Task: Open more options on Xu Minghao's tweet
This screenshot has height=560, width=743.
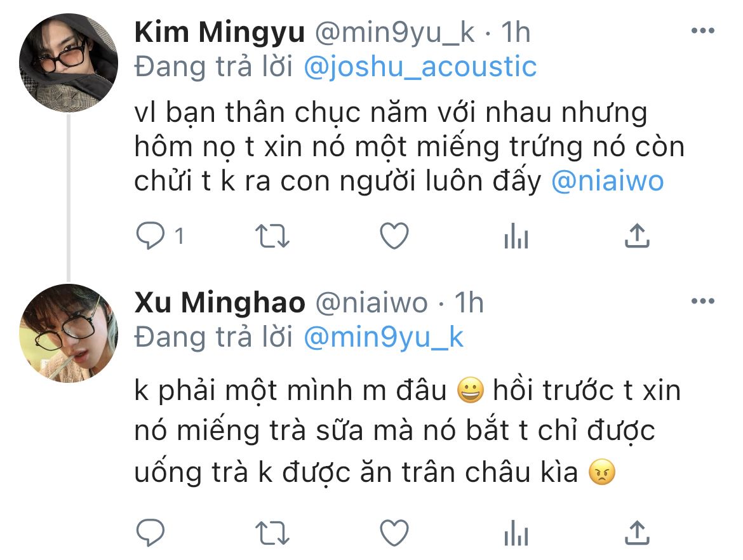Action: (x=703, y=301)
